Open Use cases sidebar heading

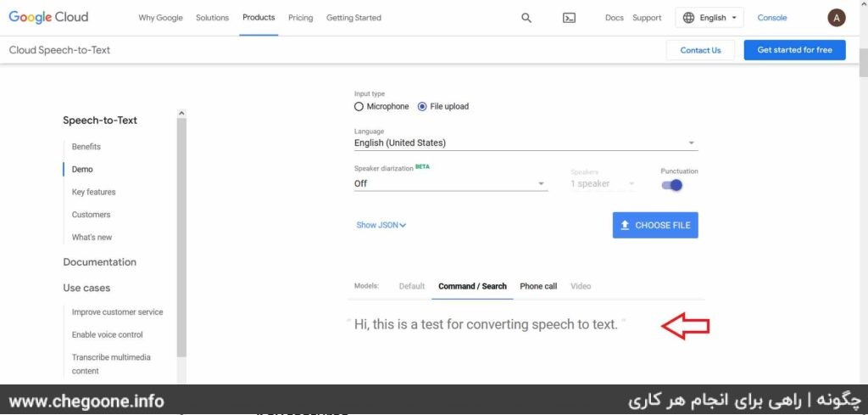click(x=86, y=288)
